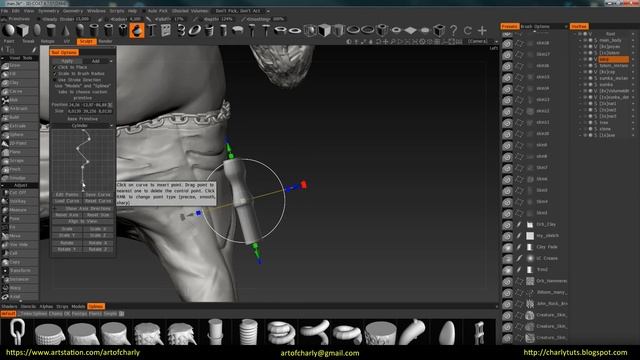Toggle Scale to Brush Radius checkbox
The height and width of the screenshot is (360, 640).
(x=55, y=73)
